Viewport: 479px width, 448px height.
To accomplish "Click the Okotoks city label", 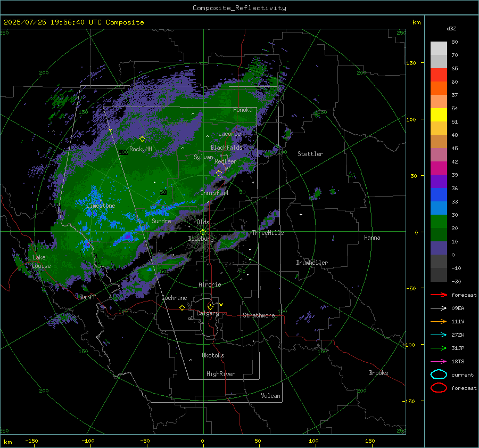I will pyautogui.click(x=213, y=355).
